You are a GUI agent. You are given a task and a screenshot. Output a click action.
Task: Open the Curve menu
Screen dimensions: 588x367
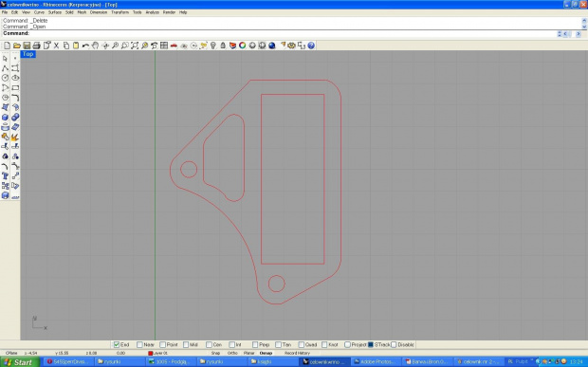pos(39,12)
